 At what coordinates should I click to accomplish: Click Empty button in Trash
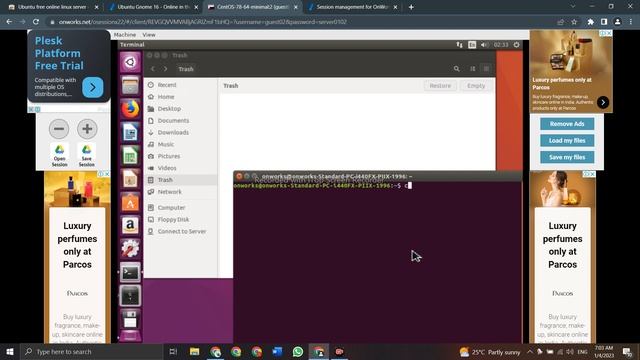pyautogui.click(x=476, y=86)
